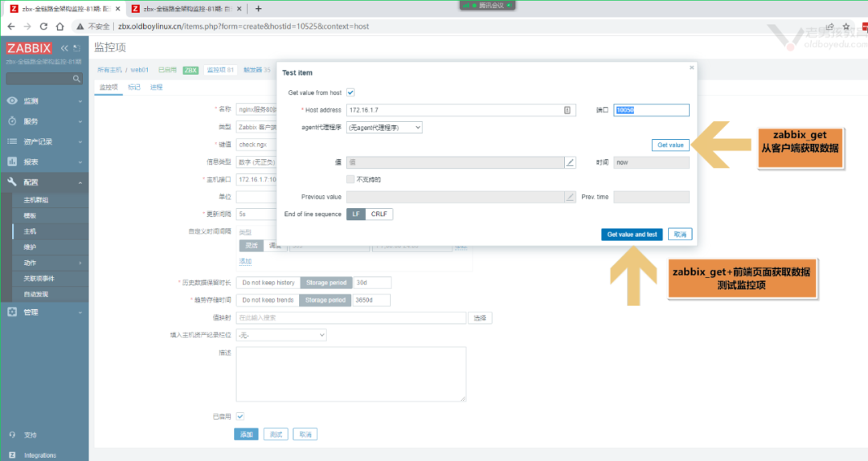
Task: Open the 管理 administration gear icon menu
Action: [x=12, y=312]
